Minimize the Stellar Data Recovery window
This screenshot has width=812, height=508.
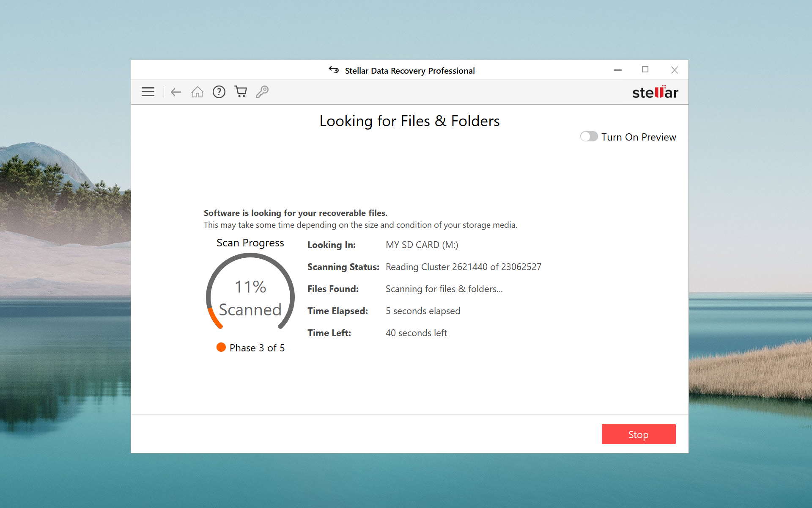pyautogui.click(x=617, y=70)
